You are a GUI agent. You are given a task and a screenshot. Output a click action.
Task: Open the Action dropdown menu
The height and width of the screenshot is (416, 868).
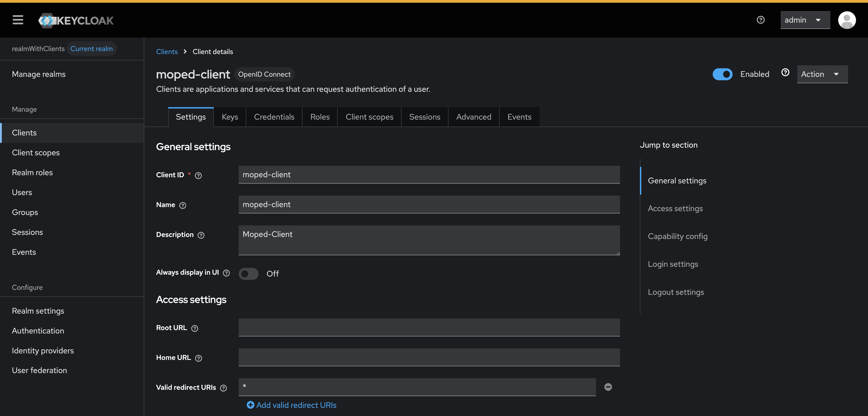click(822, 74)
